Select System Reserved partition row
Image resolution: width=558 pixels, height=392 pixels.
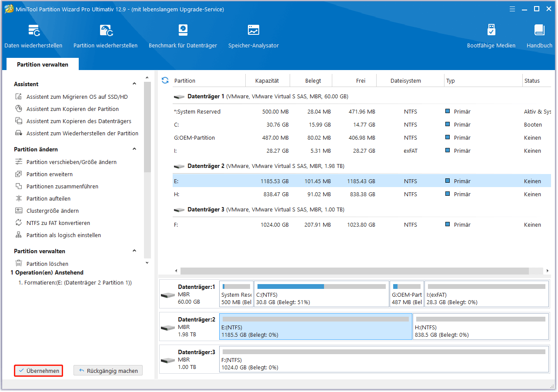[x=362, y=112]
